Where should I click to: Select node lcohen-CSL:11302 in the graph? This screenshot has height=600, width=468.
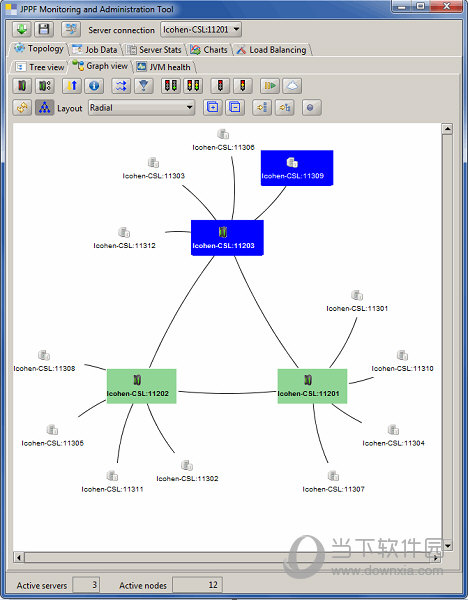187,471
